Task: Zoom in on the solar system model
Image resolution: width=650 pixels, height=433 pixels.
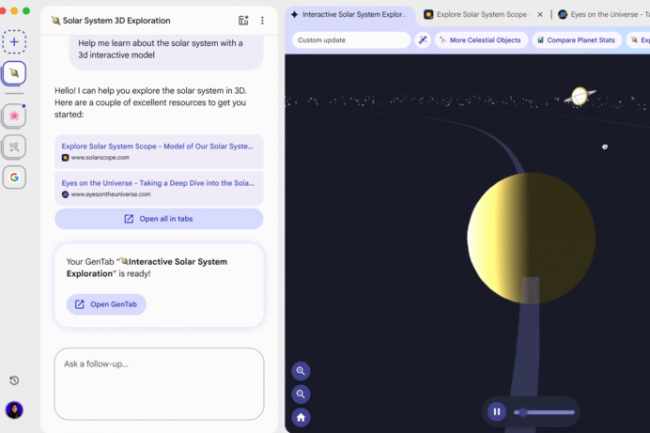Action: tap(301, 371)
